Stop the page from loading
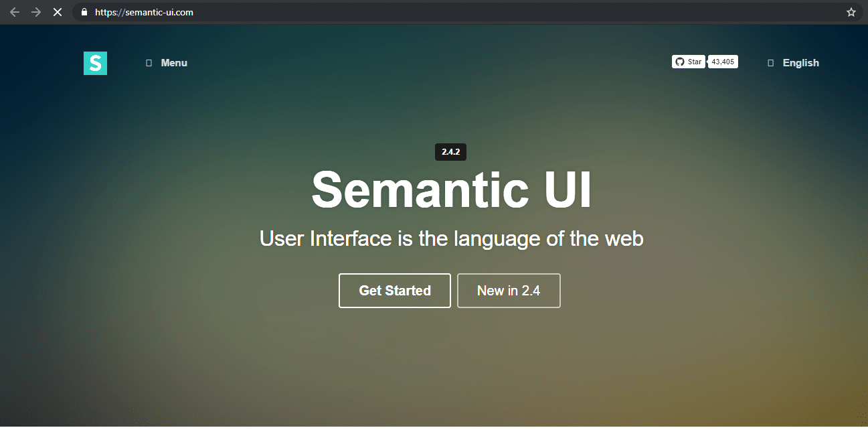The image size is (868, 436). 58,12
